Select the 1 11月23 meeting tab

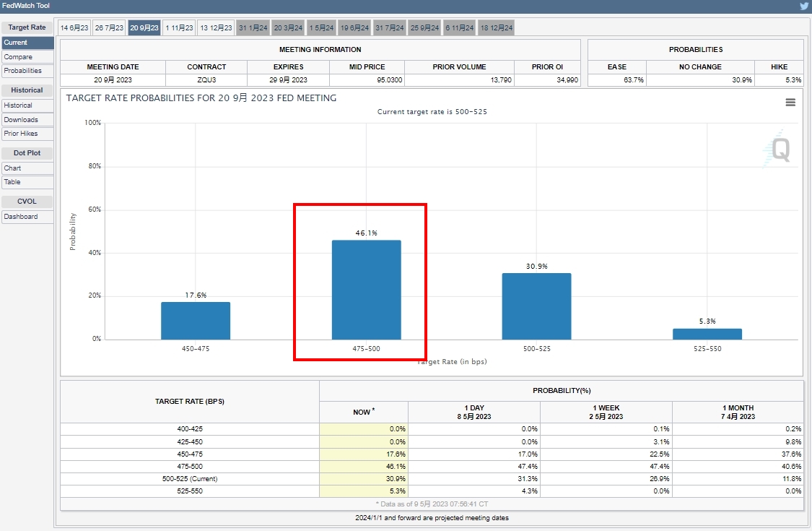point(179,28)
